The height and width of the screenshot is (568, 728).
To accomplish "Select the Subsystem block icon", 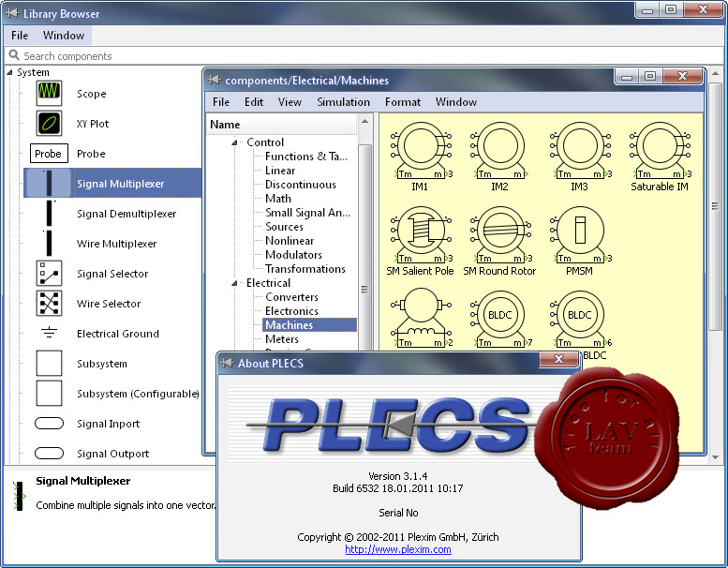I will point(49,363).
